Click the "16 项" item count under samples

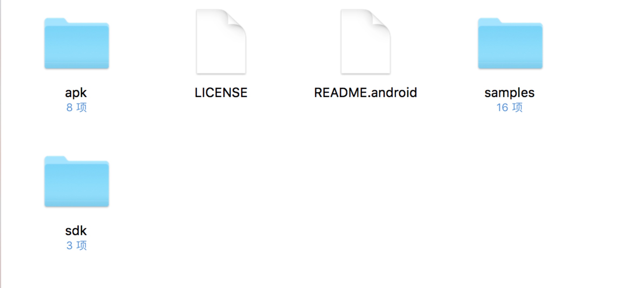509,107
